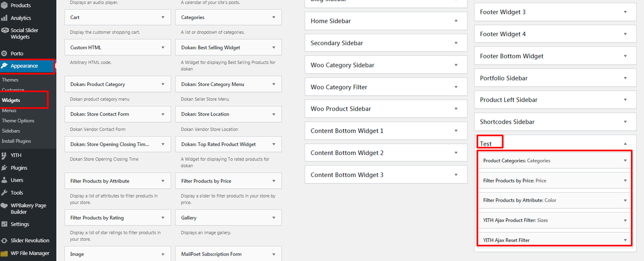Image resolution: width=644 pixels, height=261 pixels.
Task: Open the Plugins plug icon
Action: 5,168
